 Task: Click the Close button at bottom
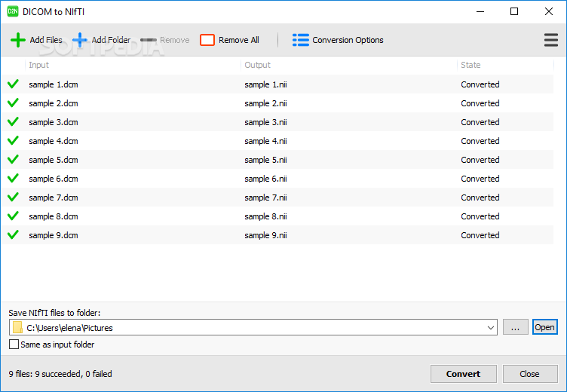point(530,374)
